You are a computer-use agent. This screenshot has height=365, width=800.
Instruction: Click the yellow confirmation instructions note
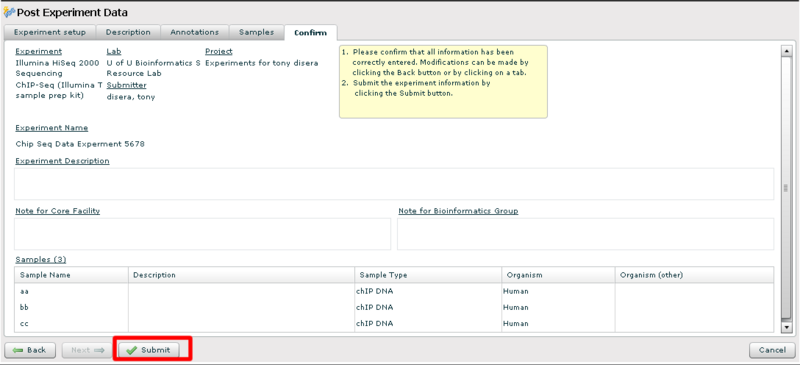(443, 82)
